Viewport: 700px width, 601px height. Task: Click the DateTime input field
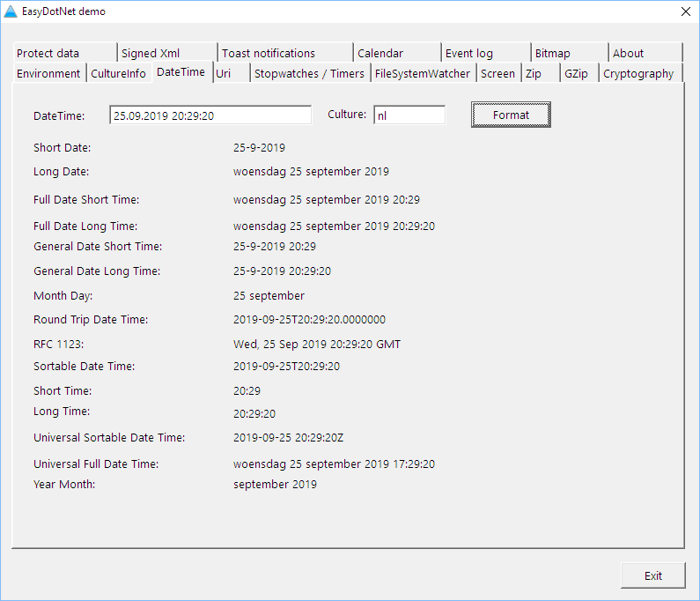210,115
